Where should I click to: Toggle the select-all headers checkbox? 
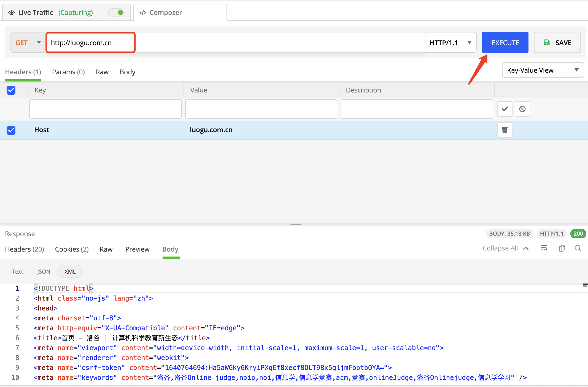click(11, 90)
